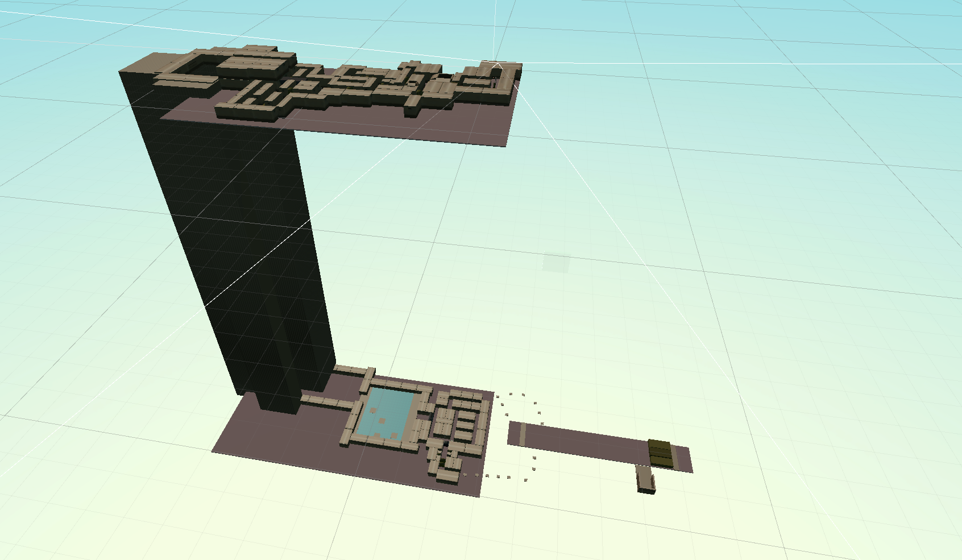Click the upper beige walkway from tower to pool
This screenshot has height=560, width=962.
353,371
